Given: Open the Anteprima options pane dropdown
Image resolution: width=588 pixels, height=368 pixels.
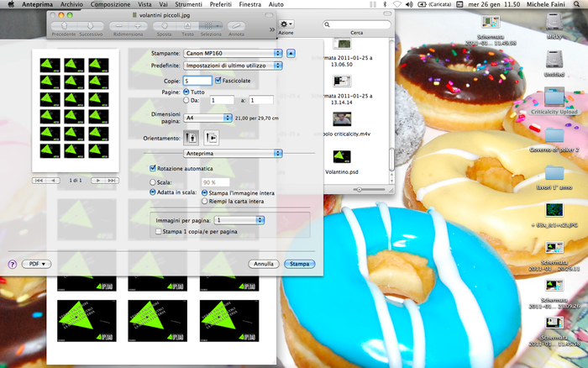Looking at the screenshot, I should pos(233,154).
